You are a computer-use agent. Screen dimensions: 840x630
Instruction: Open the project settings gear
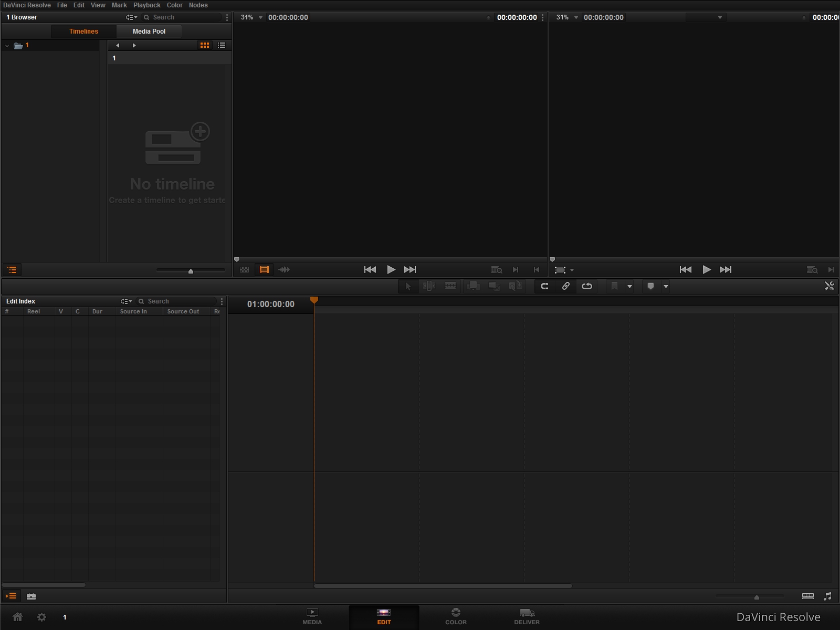(41, 617)
